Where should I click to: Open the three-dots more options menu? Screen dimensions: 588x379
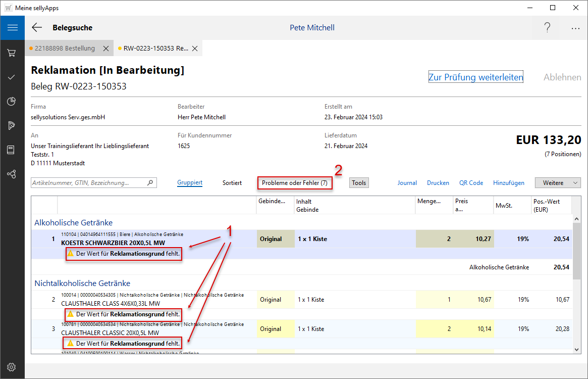(575, 28)
